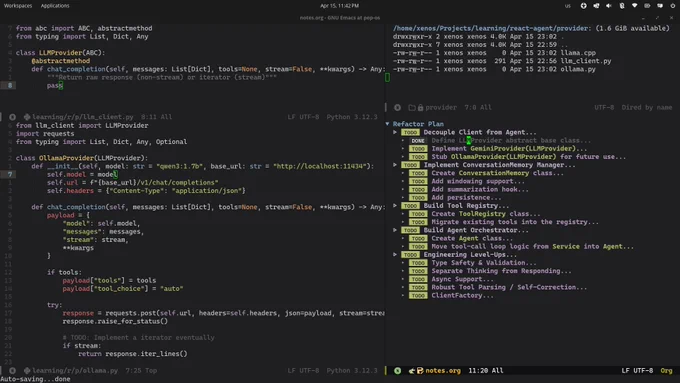Click green status circle in notes.org modeline
Image resolution: width=680 pixels, height=383 pixels.
[x=397, y=370]
